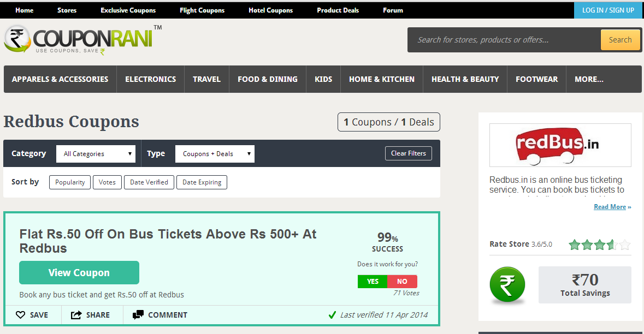This screenshot has width=644, height=334.
Task: Click Rate Store 3.6/5.0 text
Action: click(x=521, y=244)
